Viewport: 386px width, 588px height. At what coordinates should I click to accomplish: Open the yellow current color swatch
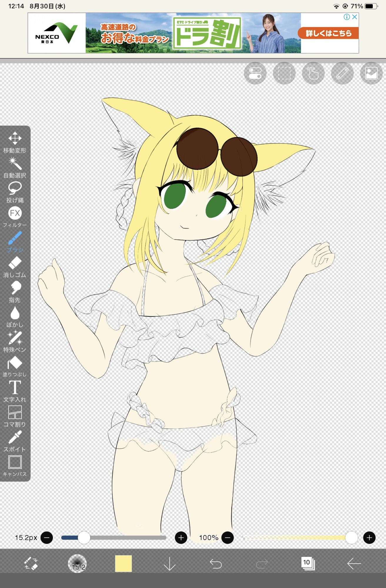point(123,564)
